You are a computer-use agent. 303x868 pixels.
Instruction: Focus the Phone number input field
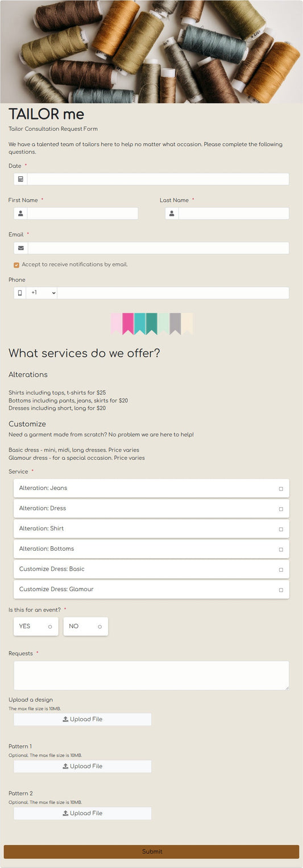click(x=173, y=293)
